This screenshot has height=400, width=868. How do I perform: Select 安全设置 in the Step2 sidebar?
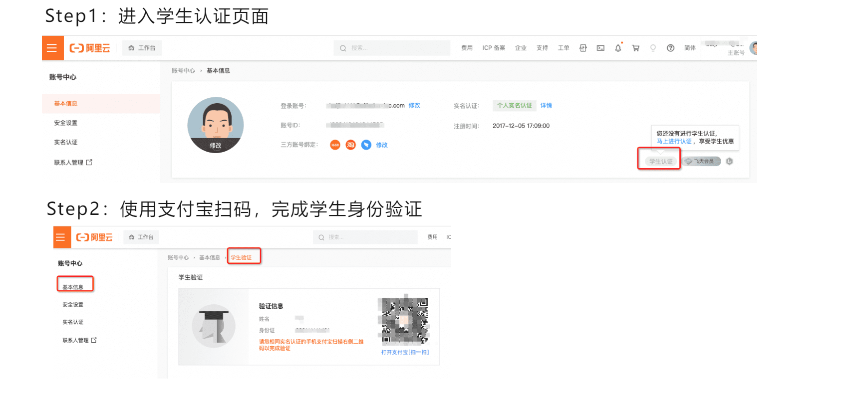tap(73, 305)
